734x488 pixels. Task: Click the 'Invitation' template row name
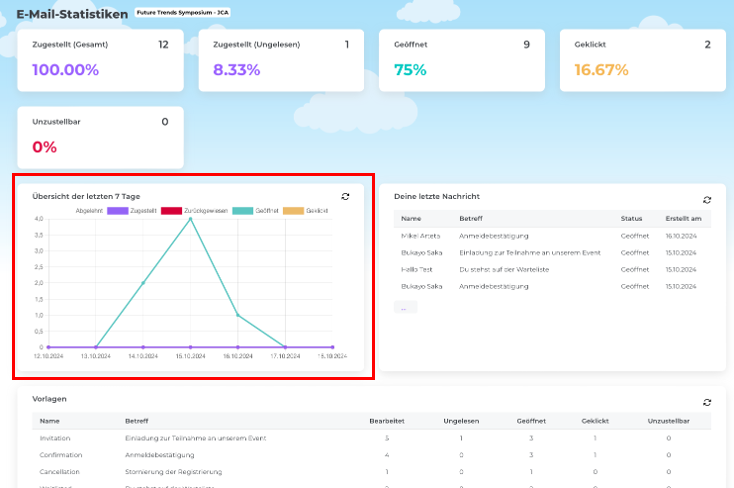click(x=55, y=438)
